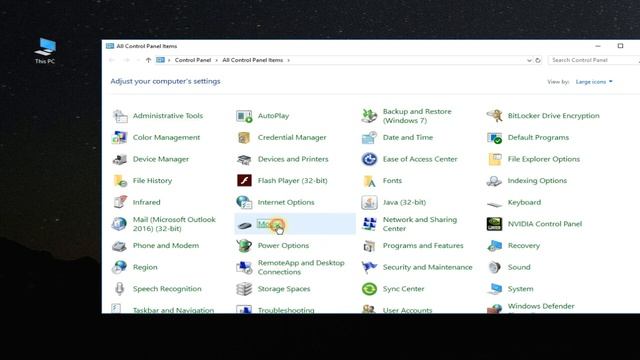
Task: Open the Speech Recognition icon
Action: pos(120,289)
